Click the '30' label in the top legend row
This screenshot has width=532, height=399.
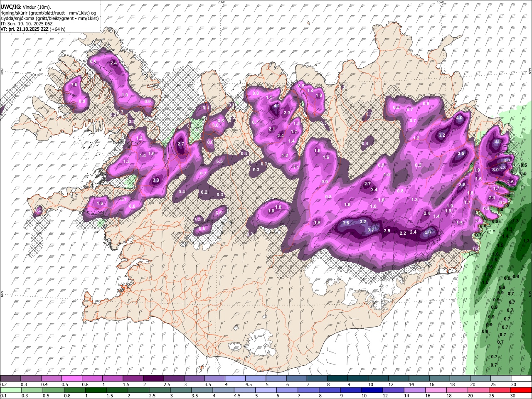pos(514,384)
